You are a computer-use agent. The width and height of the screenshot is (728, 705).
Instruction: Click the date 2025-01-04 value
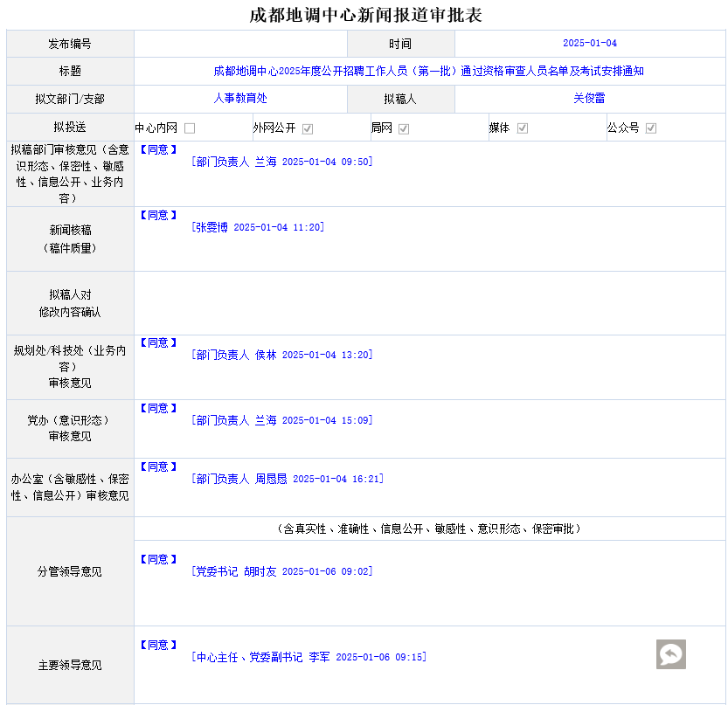[590, 43]
